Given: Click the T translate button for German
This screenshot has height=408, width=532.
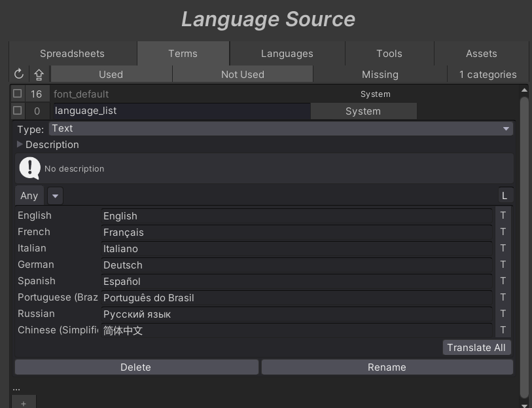Looking at the screenshot, I should (503, 265).
